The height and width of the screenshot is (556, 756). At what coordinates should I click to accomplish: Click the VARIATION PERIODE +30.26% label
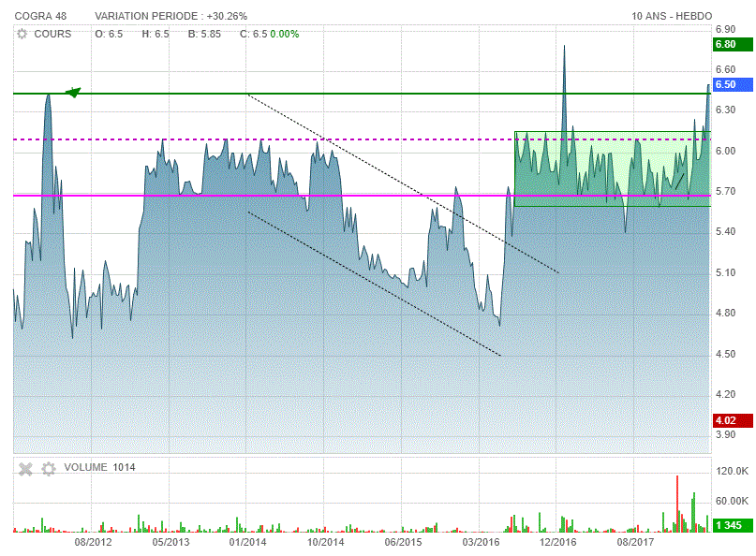coord(171,16)
